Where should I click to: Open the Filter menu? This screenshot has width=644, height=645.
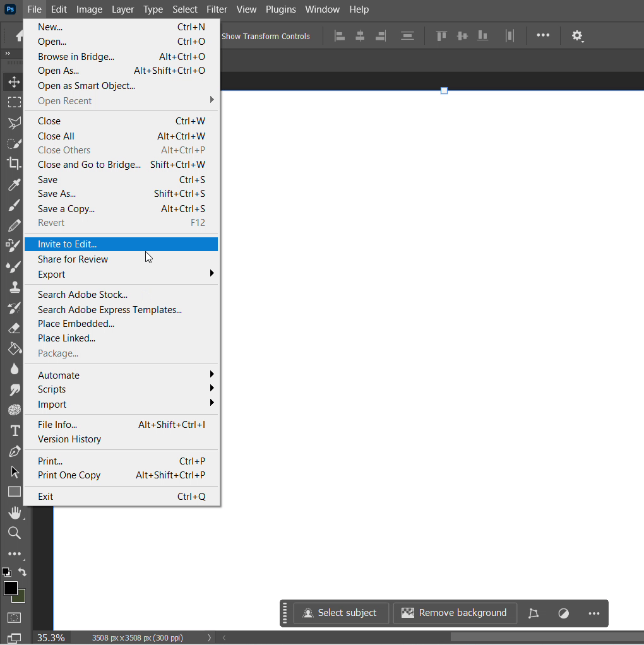[x=217, y=9]
